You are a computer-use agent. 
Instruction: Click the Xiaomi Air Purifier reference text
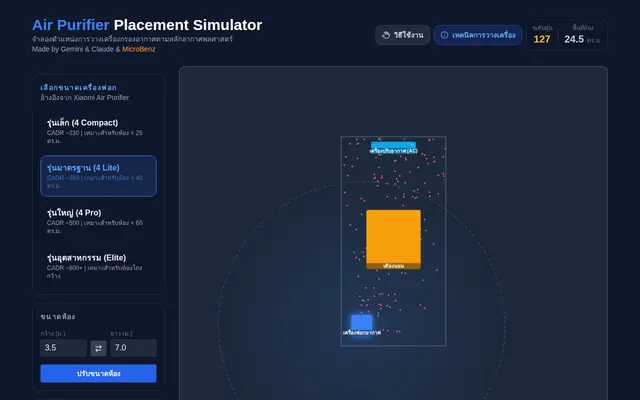coord(84,98)
